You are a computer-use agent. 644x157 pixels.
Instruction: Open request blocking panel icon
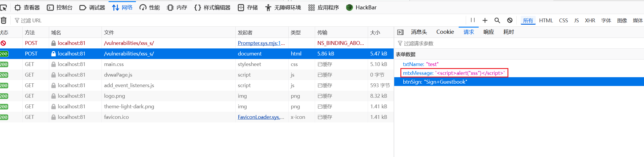point(510,20)
